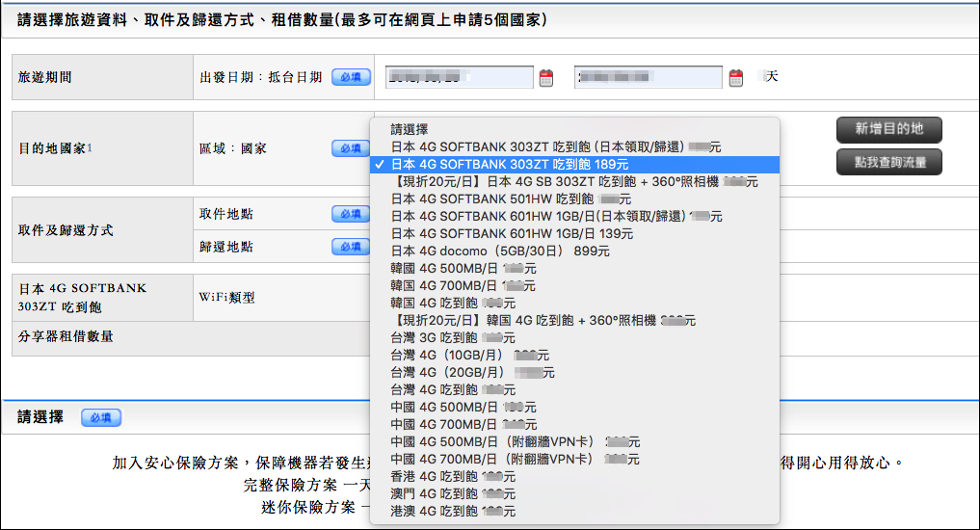Select 韓国 4G 700MB/日 option
The height and width of the screenshot is (530, 980).
coord(575,285)
